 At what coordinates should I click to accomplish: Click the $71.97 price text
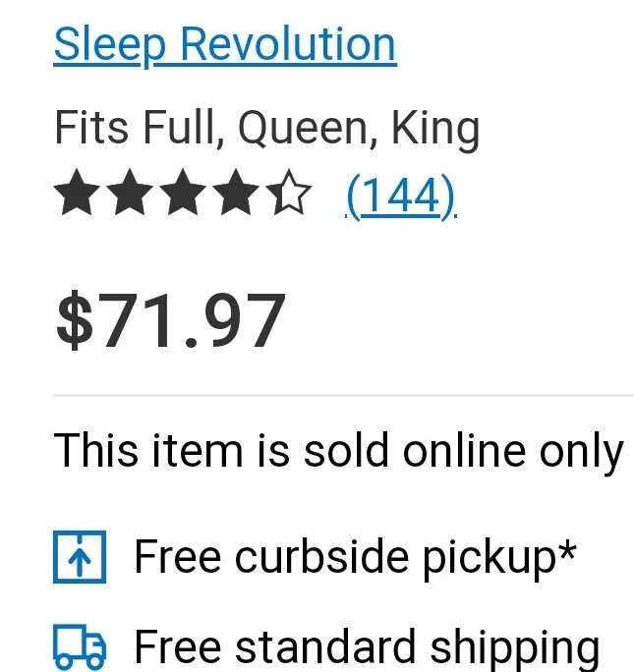[x=171, y=319]
